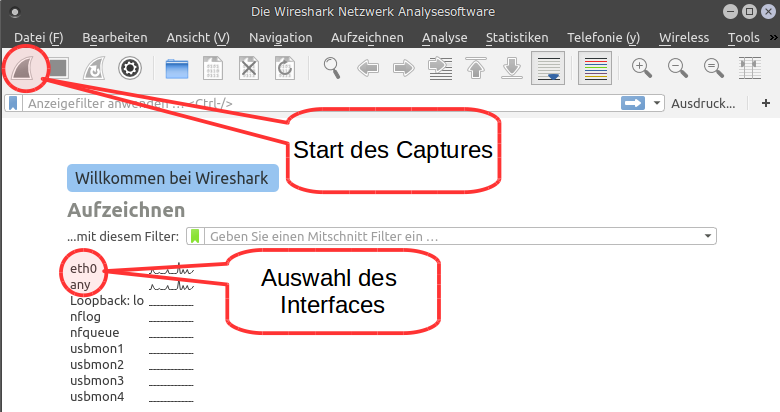780x412 pixels.
Task: Click the find packet magnifier icon
Action: pyautogui.click(x=333, y=68)
